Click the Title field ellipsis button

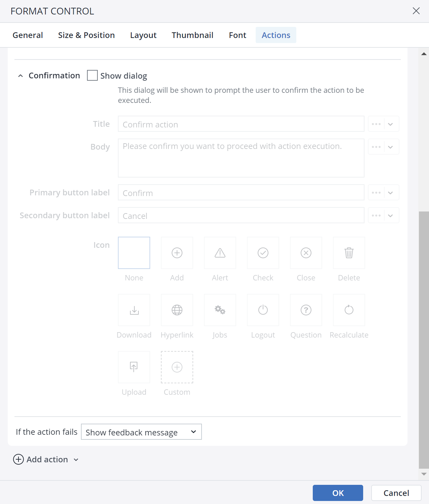click(376, 124)
